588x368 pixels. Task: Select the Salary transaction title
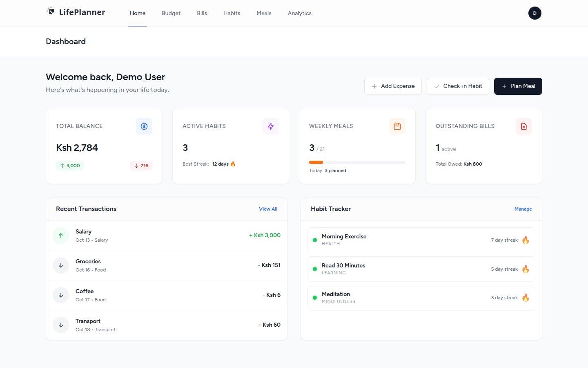[x=83, y=231]
